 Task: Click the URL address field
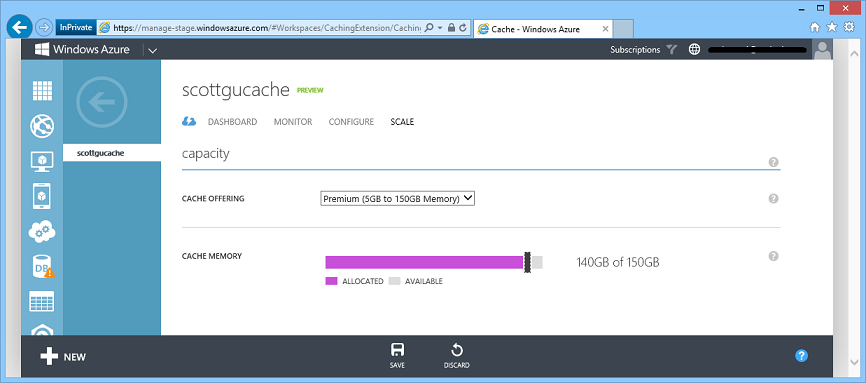click(266, 28)
